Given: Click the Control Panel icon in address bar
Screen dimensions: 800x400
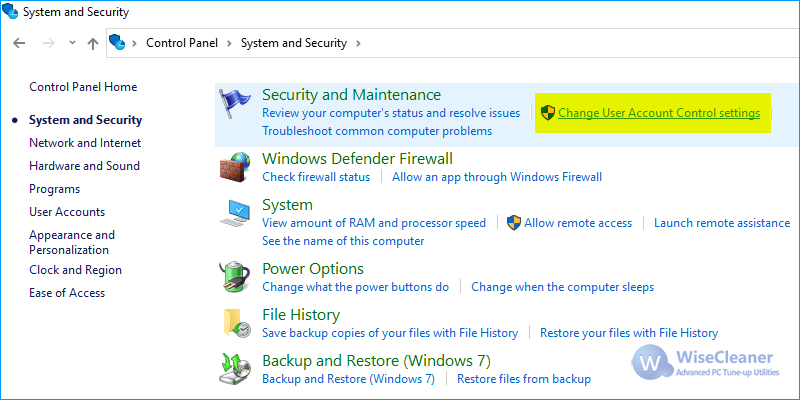Looking at the screenshot, I should pos(117,43).
